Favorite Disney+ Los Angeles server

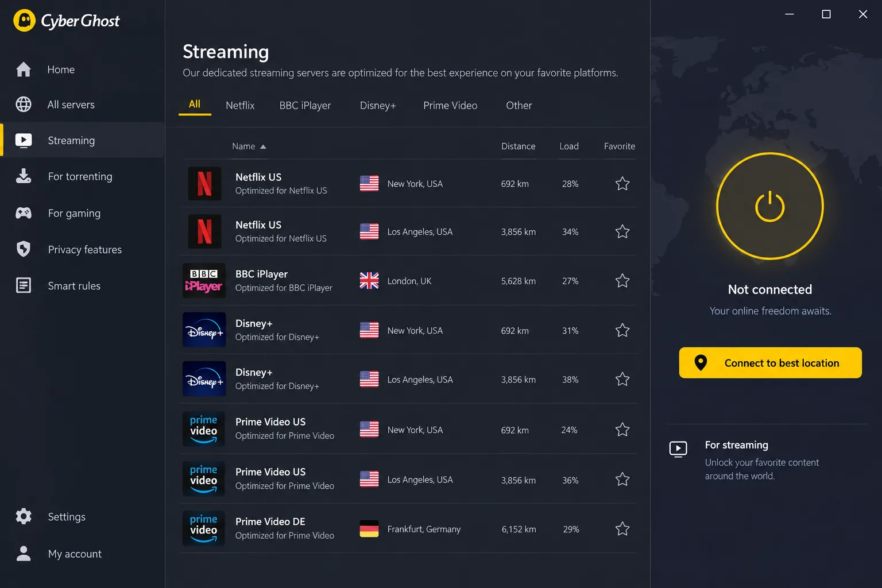click(622, 379)
